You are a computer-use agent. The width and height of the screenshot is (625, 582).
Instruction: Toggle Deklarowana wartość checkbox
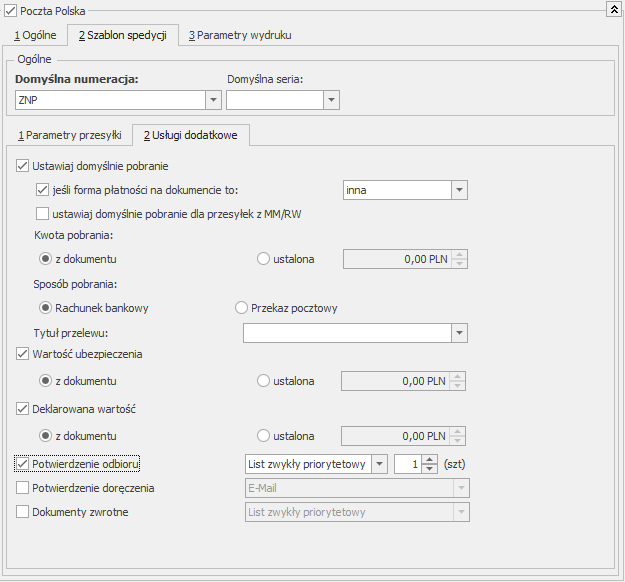pos(22,409)
